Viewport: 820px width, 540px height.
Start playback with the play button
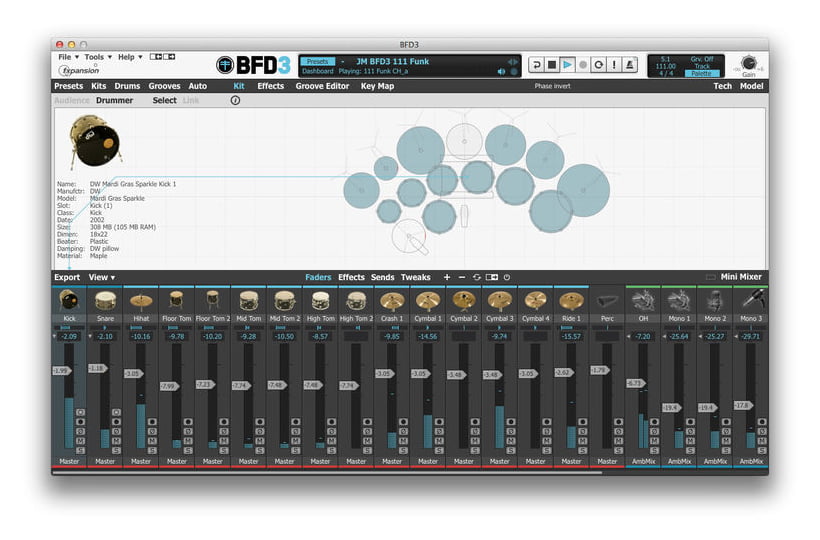(x=567, y=65)
